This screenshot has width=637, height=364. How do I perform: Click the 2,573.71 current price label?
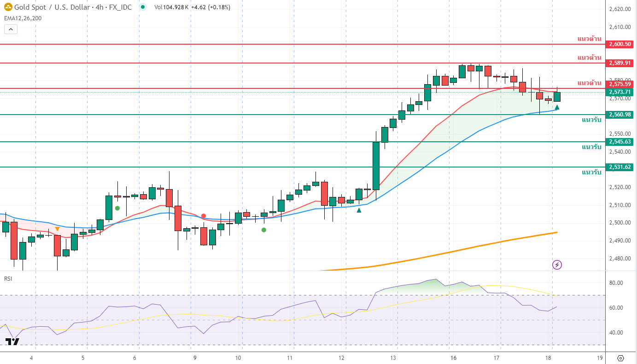click(619, 92)
